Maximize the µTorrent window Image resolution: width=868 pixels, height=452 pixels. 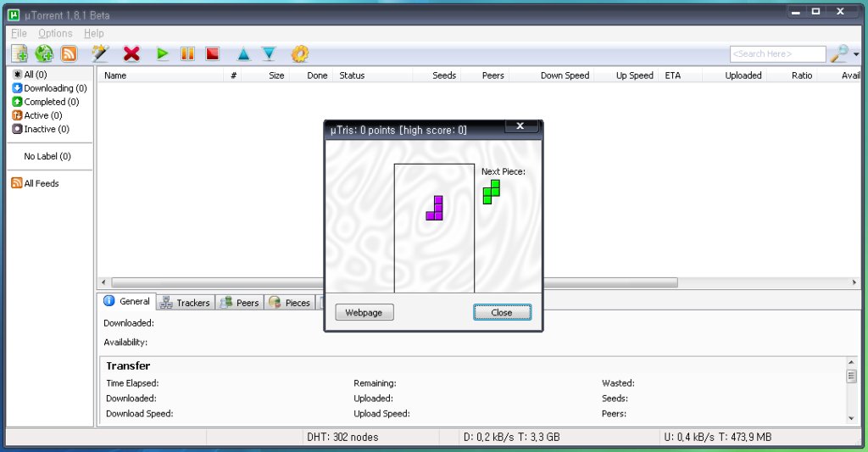click(x=816, y=11)
